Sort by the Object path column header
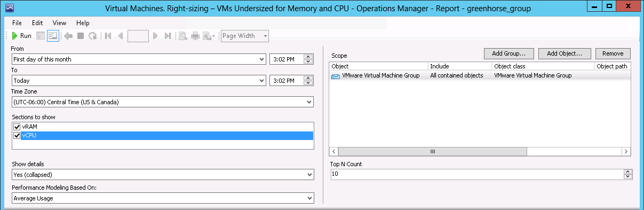 (613, 67)
